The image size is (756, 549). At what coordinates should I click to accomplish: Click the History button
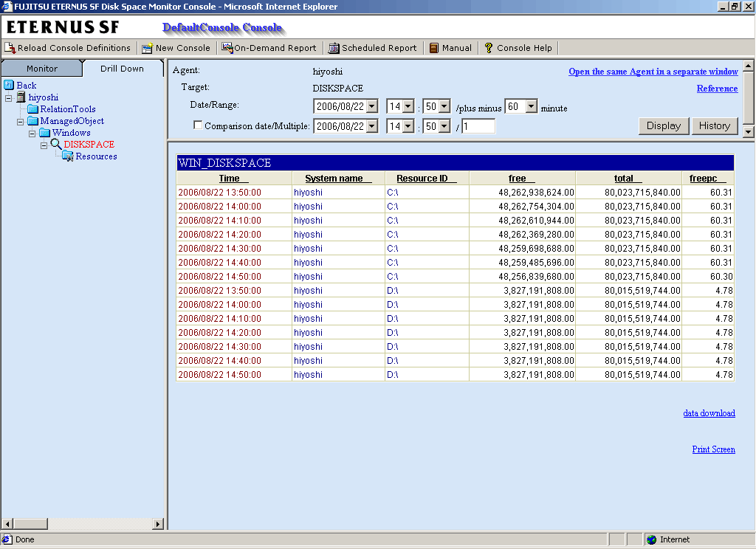(x=715, y=125)
